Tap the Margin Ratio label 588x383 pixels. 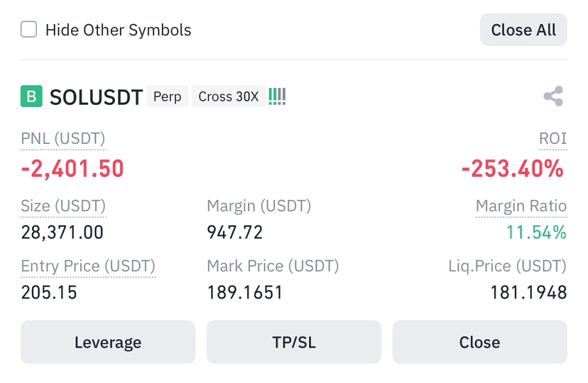[x=521, y=206]
